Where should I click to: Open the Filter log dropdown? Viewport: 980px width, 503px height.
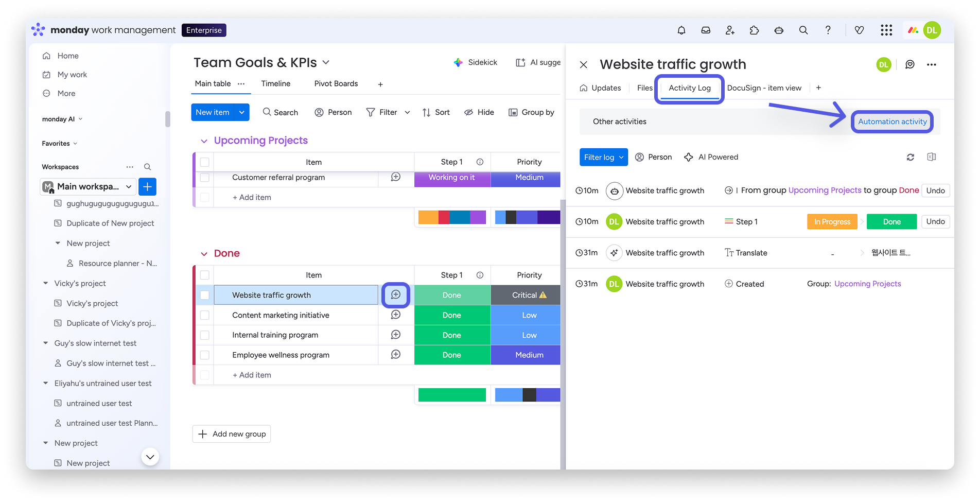click(x=603, y=157)
